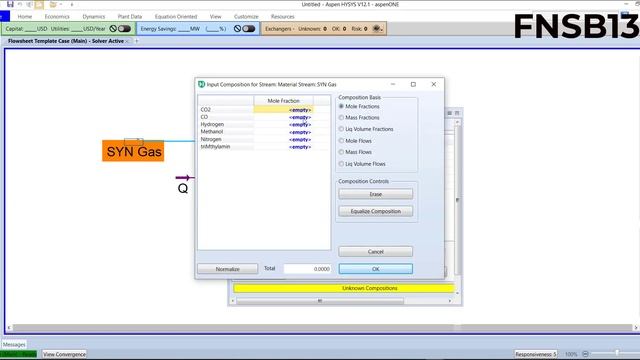Toggle the Economics Capital cost switch

click(x=124, y=29)
